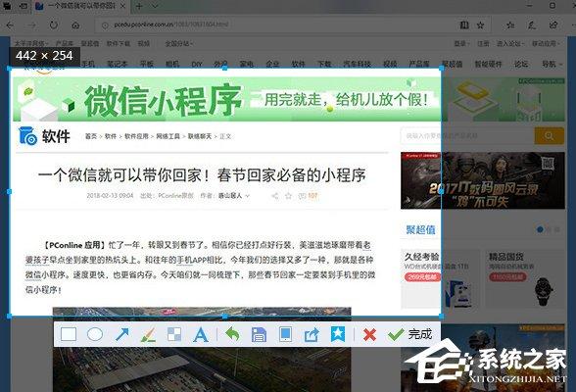The height and width of the screenshot is (392, 576).
Task: Open 论坛 in site navigation
Action: [521, 64]
